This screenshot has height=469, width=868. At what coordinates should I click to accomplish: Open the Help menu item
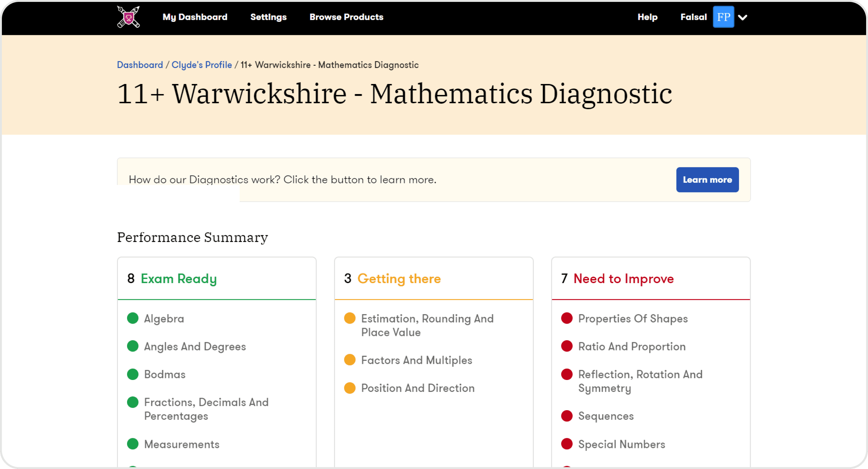(647, 17)
